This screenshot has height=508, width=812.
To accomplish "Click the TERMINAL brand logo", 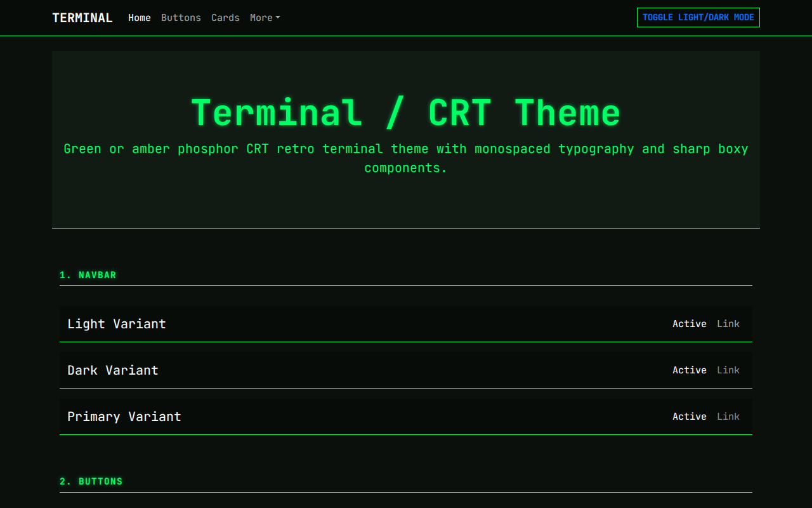I will [x=82, y=18].
